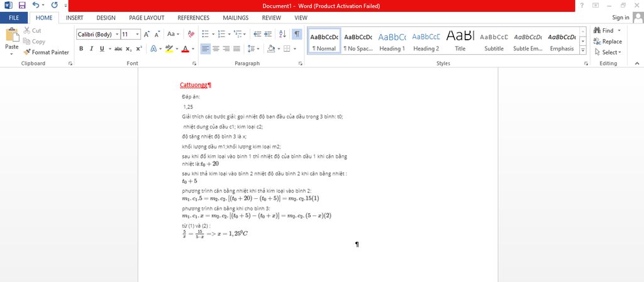The height and width of the screenshot is (282, 644).
Task: Open the font size dropdown
Action: click(138, 35)
